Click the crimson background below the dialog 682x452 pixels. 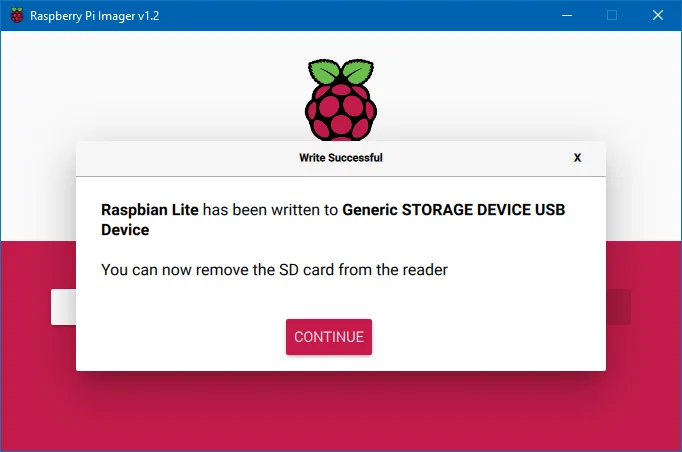click(340, 410)
